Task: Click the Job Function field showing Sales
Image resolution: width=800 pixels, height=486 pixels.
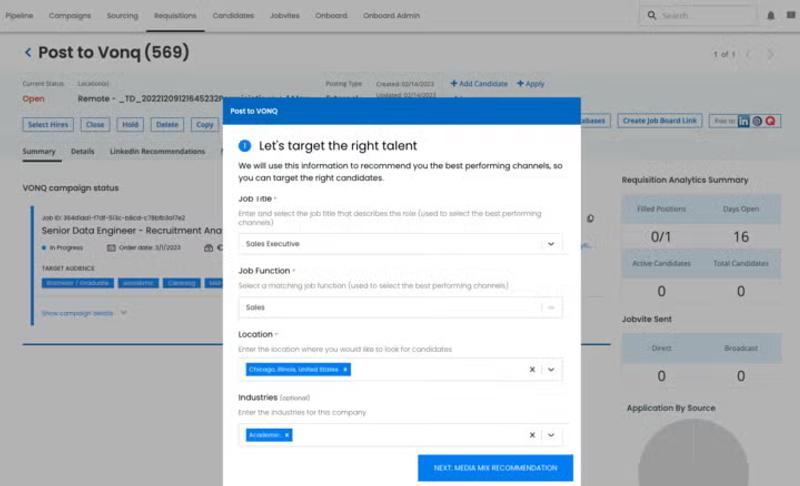Action: pyautogui.click(x=400, y=308)
